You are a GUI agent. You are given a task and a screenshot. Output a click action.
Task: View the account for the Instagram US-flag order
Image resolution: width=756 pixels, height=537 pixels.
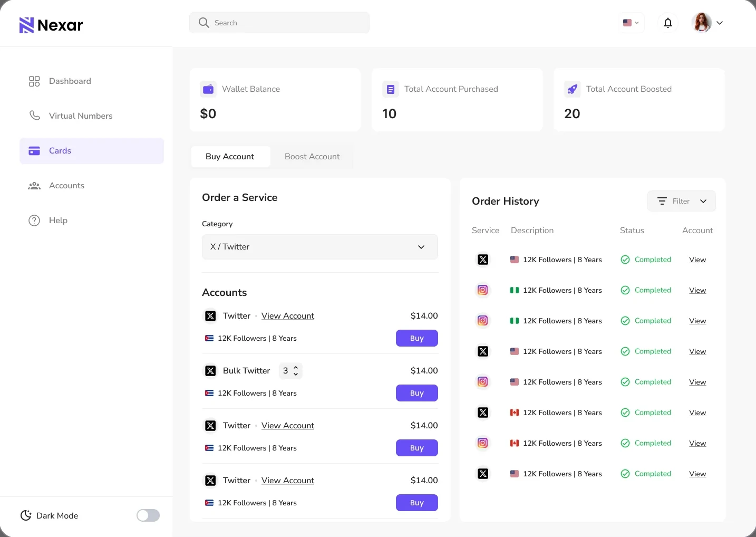pyautogui.click(x=697, y=382)
